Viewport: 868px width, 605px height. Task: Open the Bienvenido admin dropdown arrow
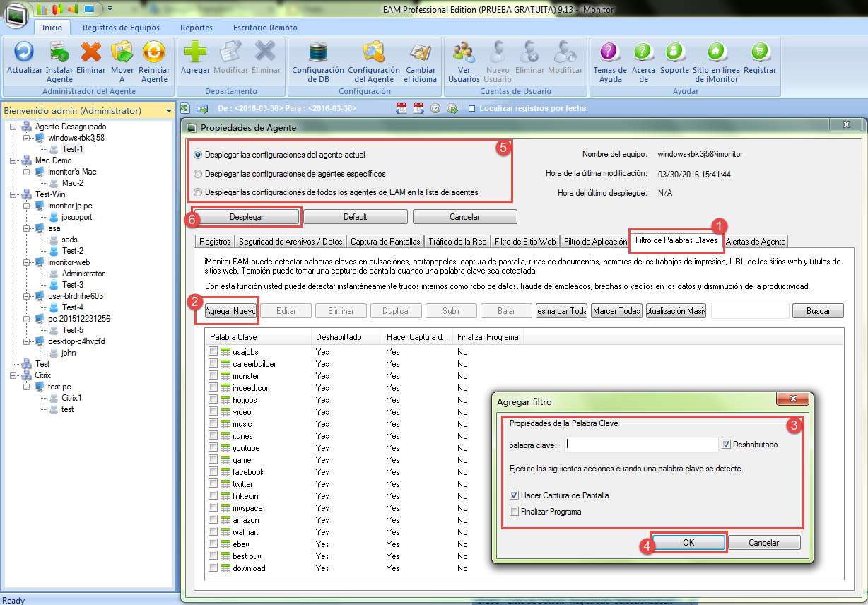(x=168, y=111)
